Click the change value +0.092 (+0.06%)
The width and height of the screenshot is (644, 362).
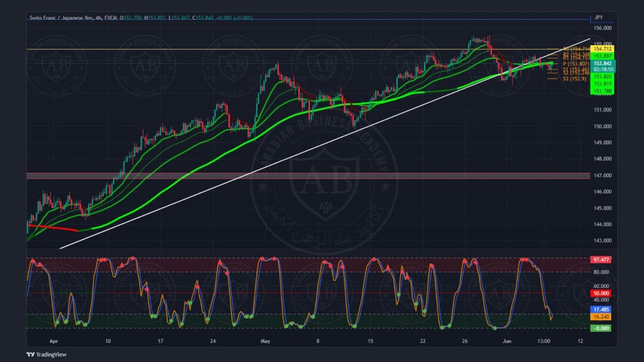234,18
